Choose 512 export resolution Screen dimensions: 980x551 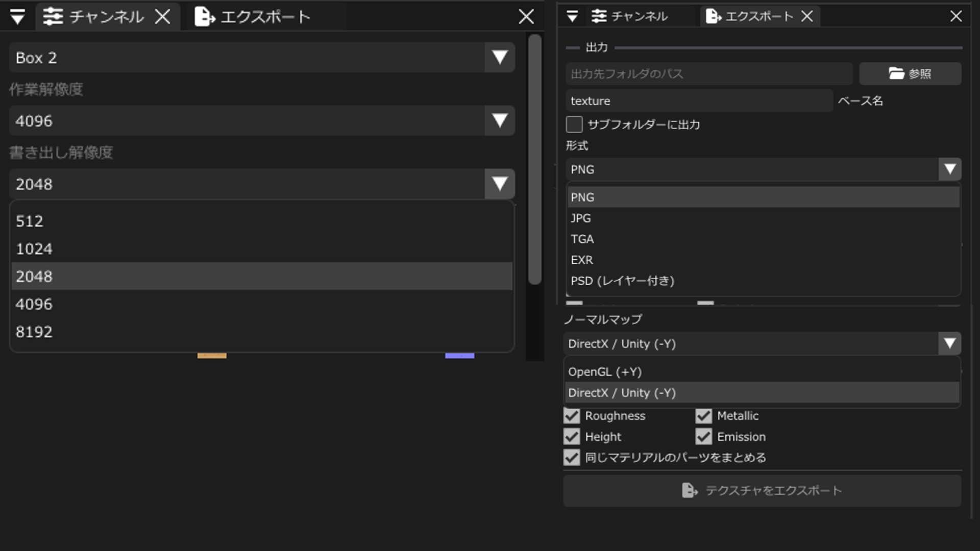(262, 221)
